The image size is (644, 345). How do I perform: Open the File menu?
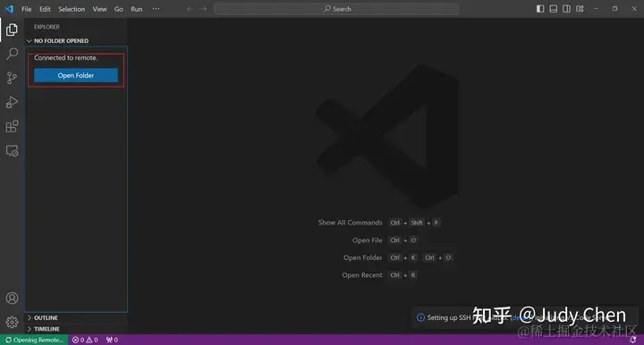pos(26,9)
